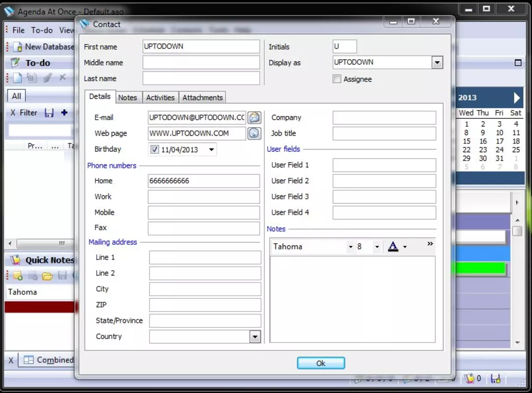Click in the City field
This screenshot has width=532, height=393.
point(205,289)
